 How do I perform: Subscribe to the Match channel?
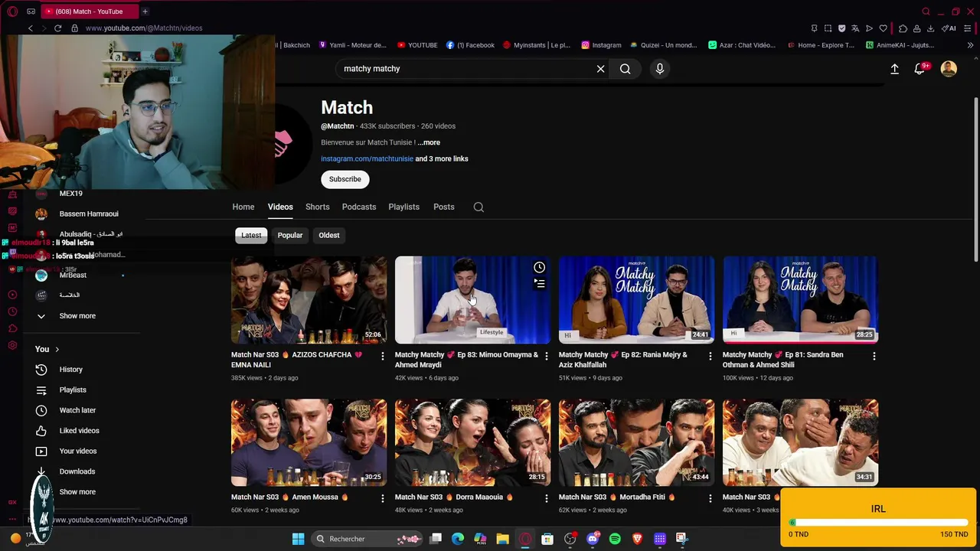[345, 179]
